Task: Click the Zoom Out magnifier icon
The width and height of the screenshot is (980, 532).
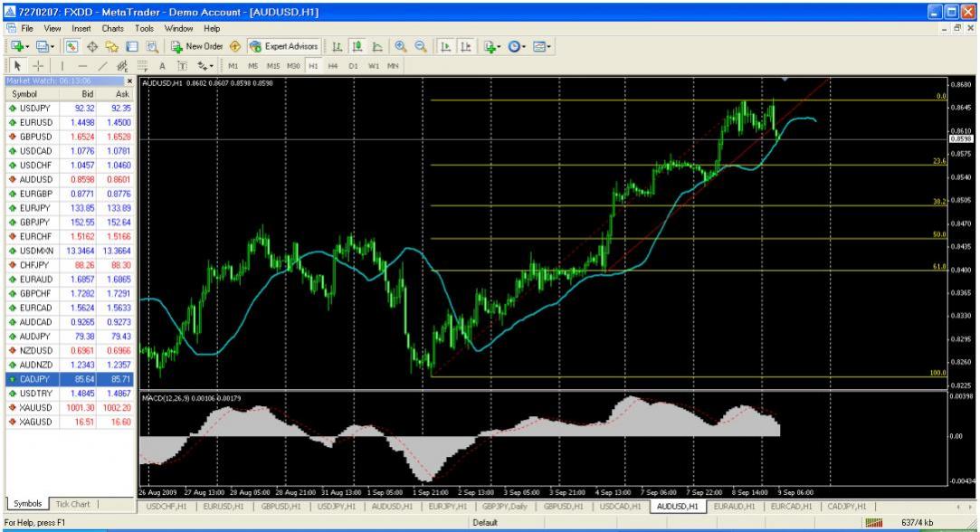Action: [x=420, y=45]
